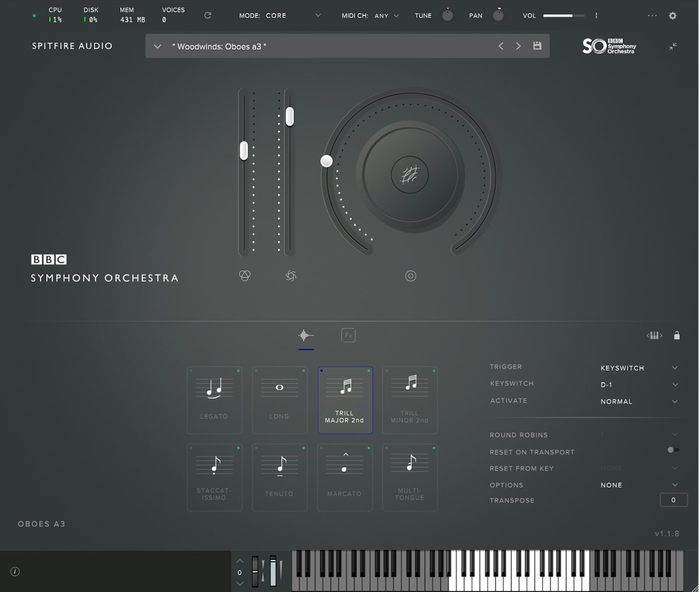Click the center hash icon in big knob
The height and width of the screenshot is (592, 700).
pyautogui.click(x=409, y=174)
